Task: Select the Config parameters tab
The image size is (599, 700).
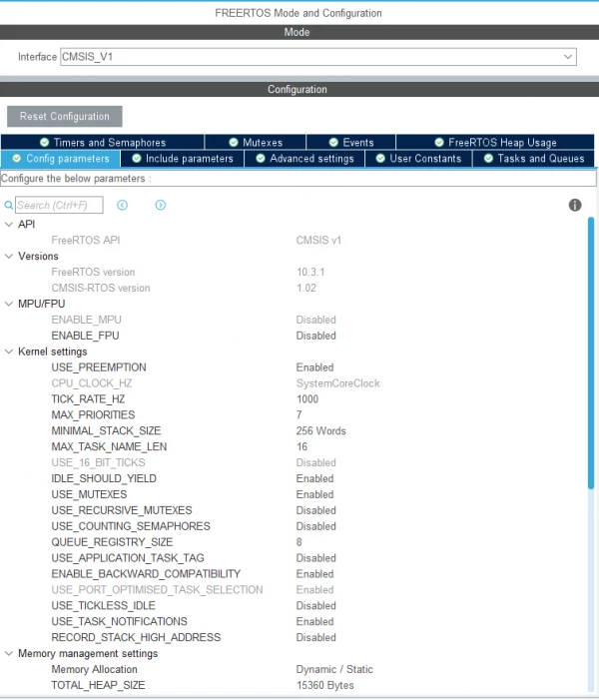Action: tap(61, 159)
